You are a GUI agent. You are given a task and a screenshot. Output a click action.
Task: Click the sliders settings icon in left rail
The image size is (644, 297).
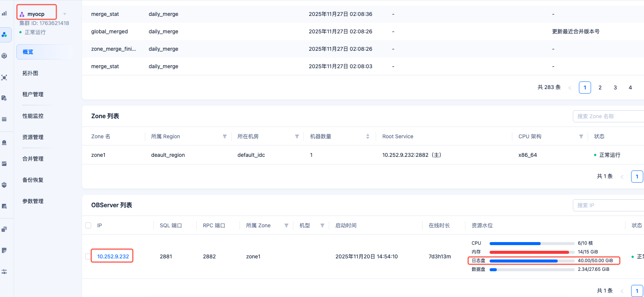(5, 272)
